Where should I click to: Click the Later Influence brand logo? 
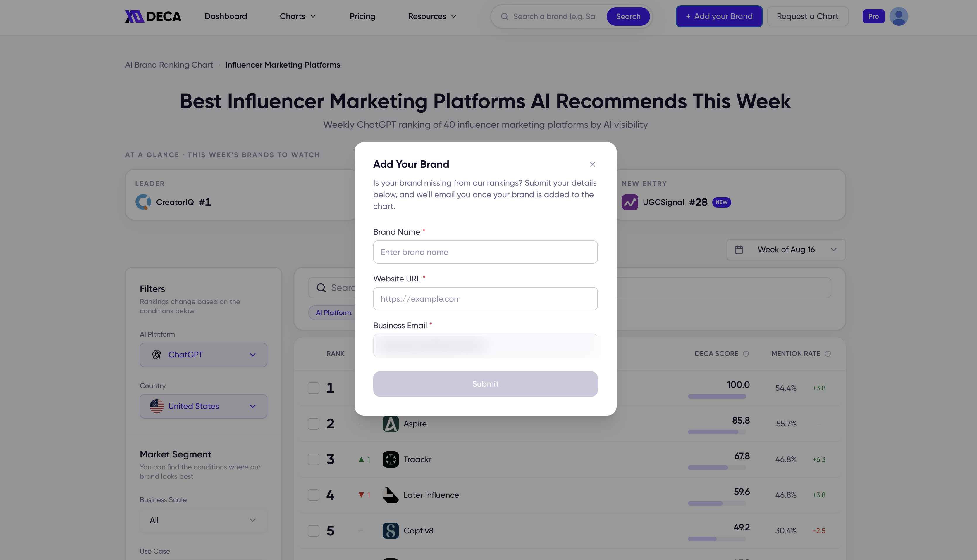pos(390,495)
